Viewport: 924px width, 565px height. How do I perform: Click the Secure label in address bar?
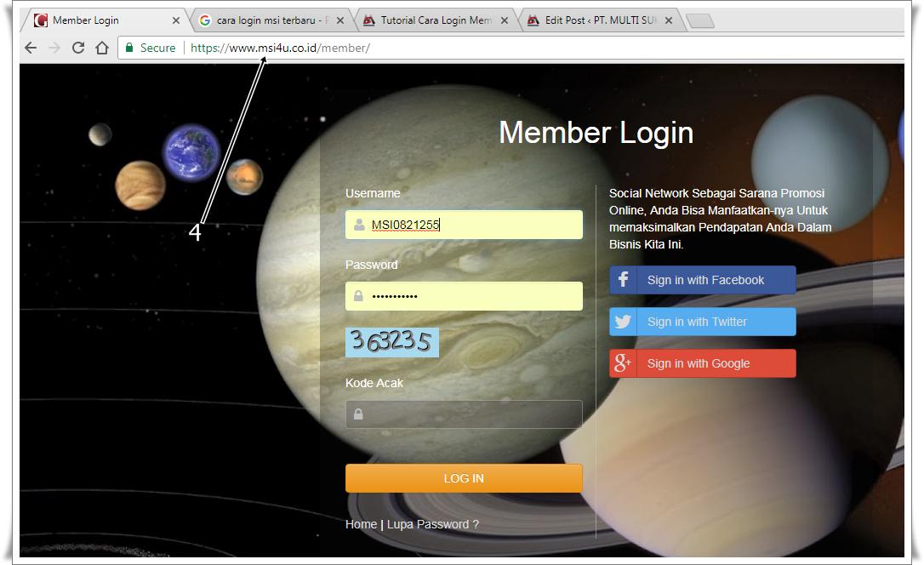pyautogui.click(x=158, y=48)
